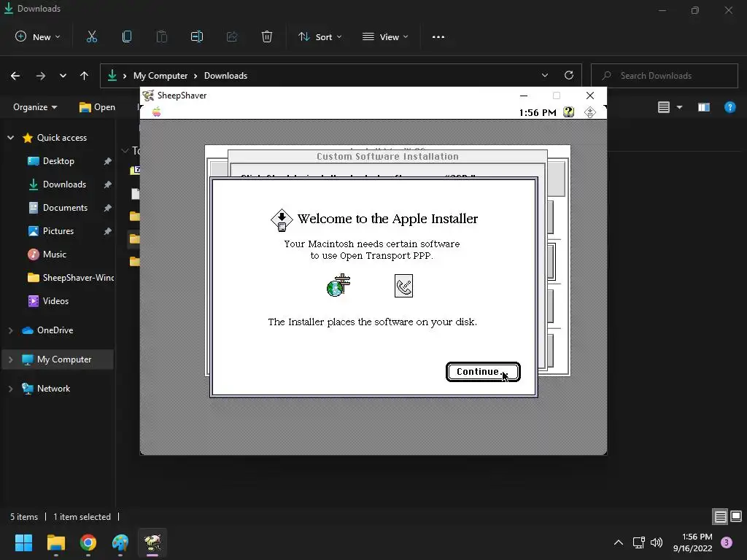Show hidden system tray icons
The image size is (747, 560).
pos(619,542)
